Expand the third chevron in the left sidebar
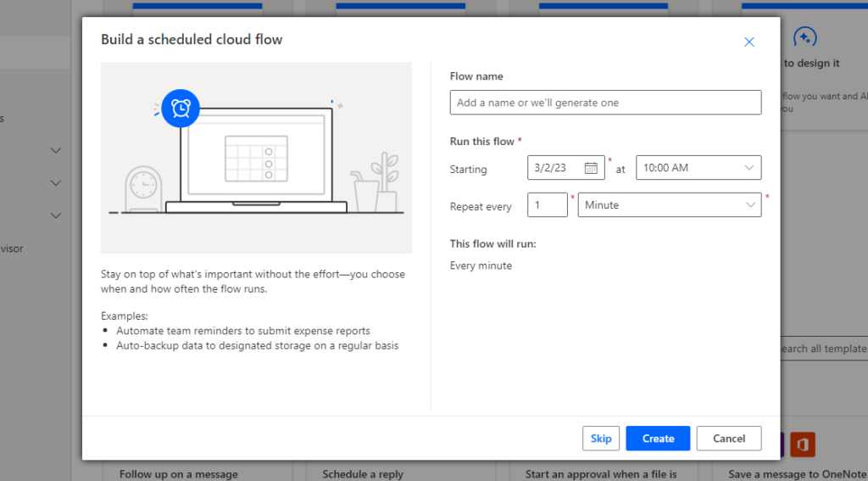Image resolution: width=868 pixels, height=481 pixels. (56, 215)
